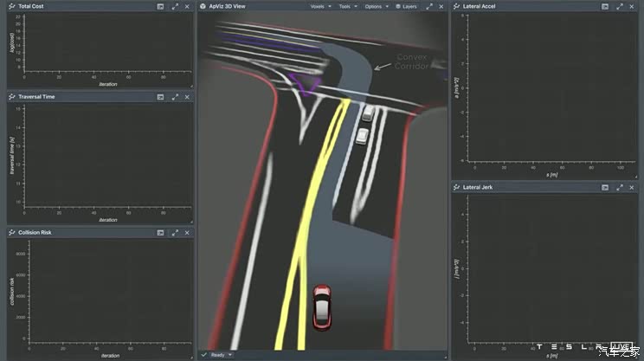Expand the Lateral Jerk panel to fullscreen
Screen dimensions: 644x361
[x=619, y=187]
